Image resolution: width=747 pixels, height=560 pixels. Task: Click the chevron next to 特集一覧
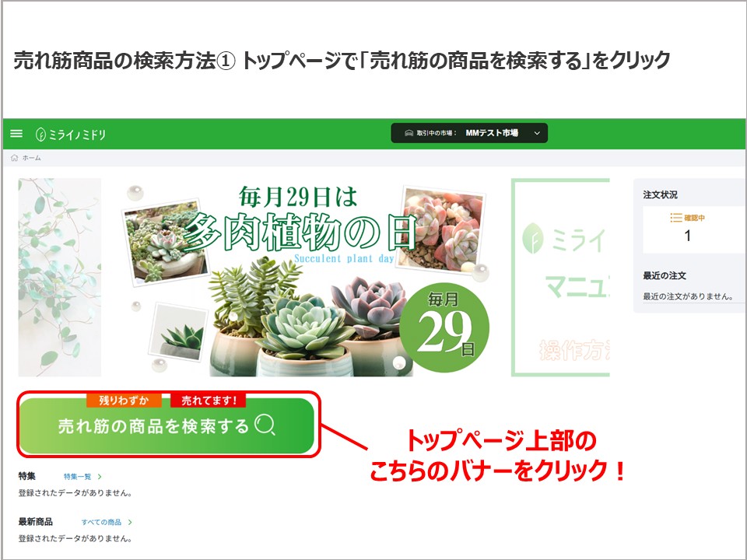(x=100, y=476)
